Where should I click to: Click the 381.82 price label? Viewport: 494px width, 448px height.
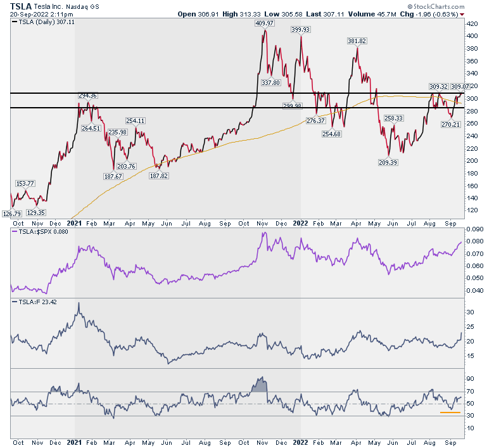coord(357,41)
